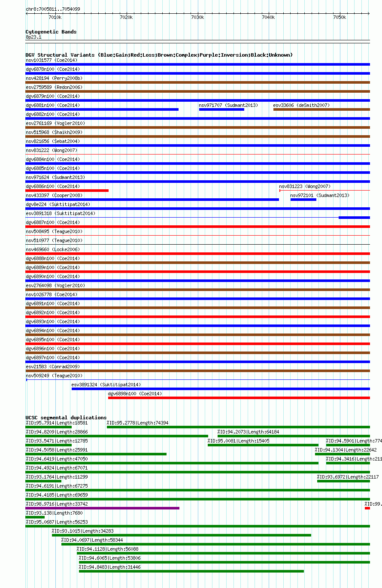Click esv2761169 (Vogler2010) feature

point(55,123)
